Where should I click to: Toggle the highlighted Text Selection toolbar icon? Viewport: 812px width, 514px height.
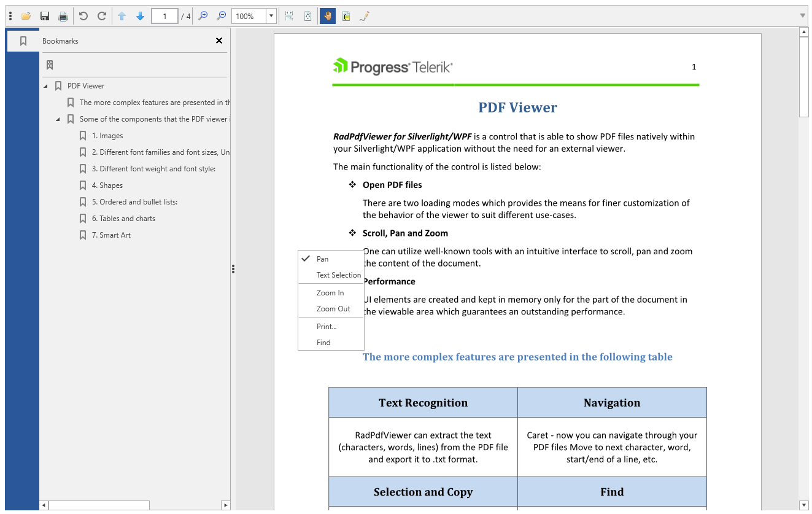[x=346, y=16]
